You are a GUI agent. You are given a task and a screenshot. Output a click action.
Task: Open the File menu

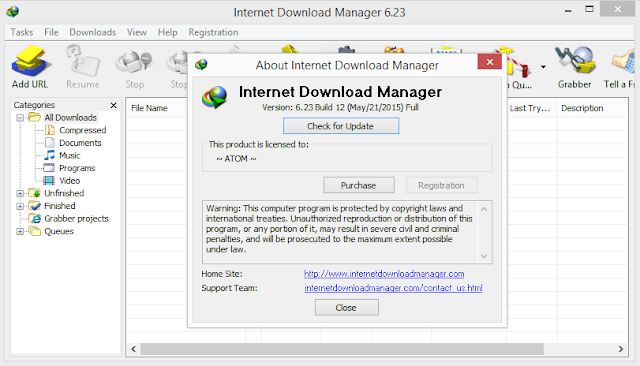[x=51, y=32]
